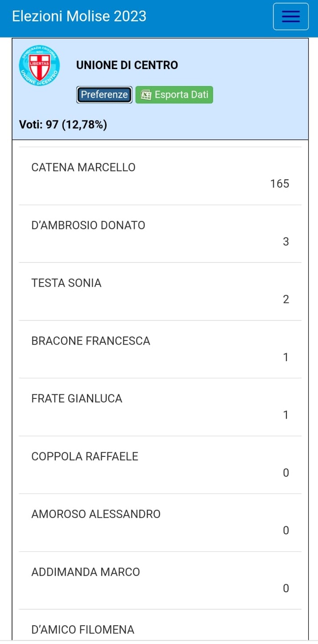318x644 pixels.
Task: Select the COPPOLA RAFFAELE candidate row
Action: tap(160, 465)
